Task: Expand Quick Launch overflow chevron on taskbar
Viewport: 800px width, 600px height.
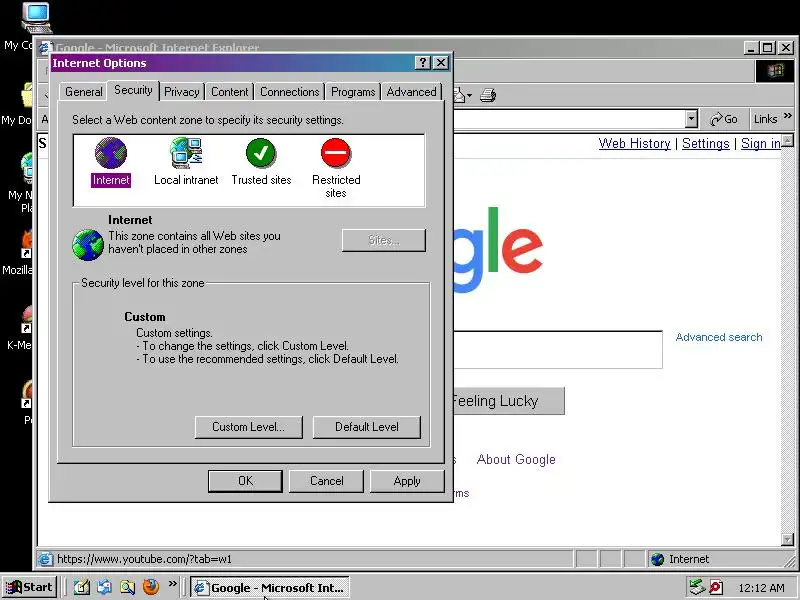Action: coord(172,583)
